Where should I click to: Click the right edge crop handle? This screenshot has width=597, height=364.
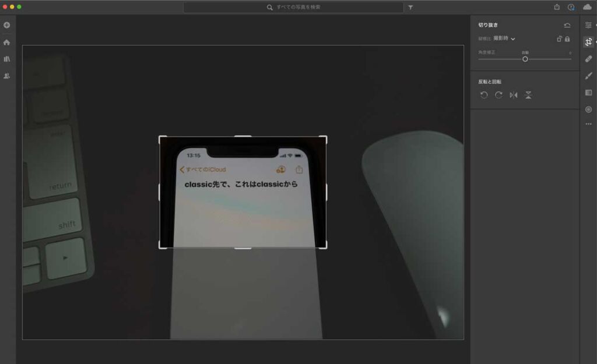[x=326, y=192]
